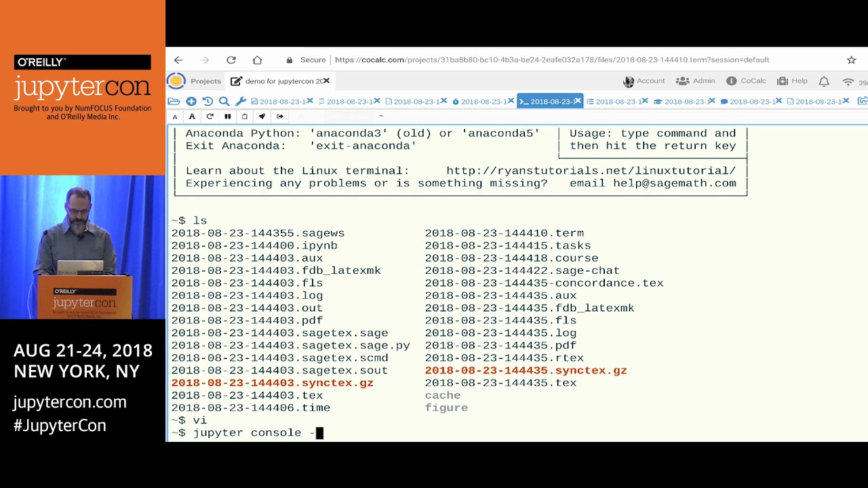
Task: Reload the page with the refresh icon
Action: click(x=231, y=60)
